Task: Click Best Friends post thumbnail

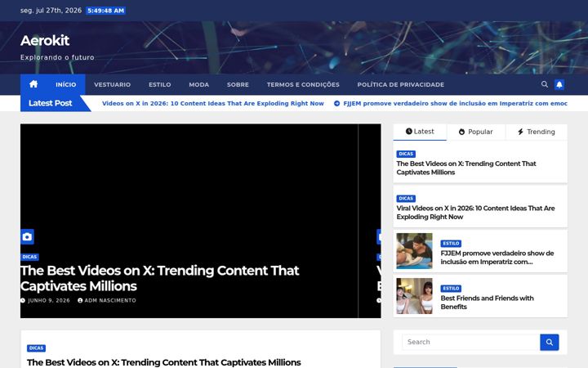Action: click(414, 296)
